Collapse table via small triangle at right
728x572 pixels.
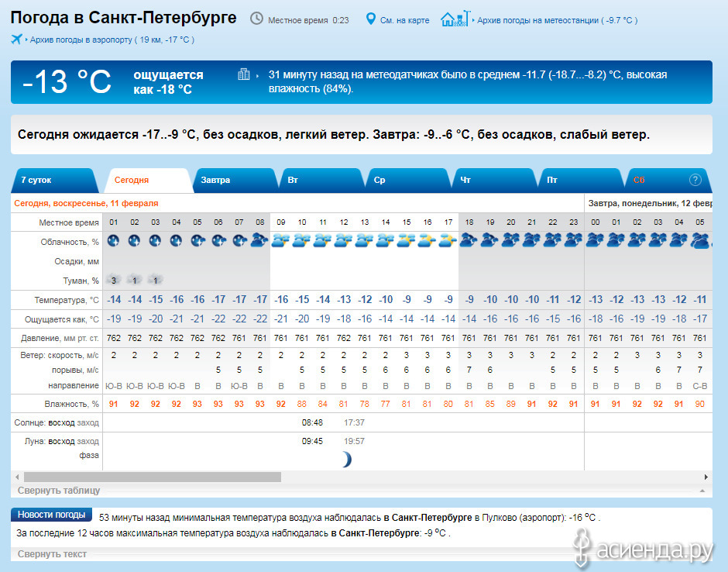702,491
